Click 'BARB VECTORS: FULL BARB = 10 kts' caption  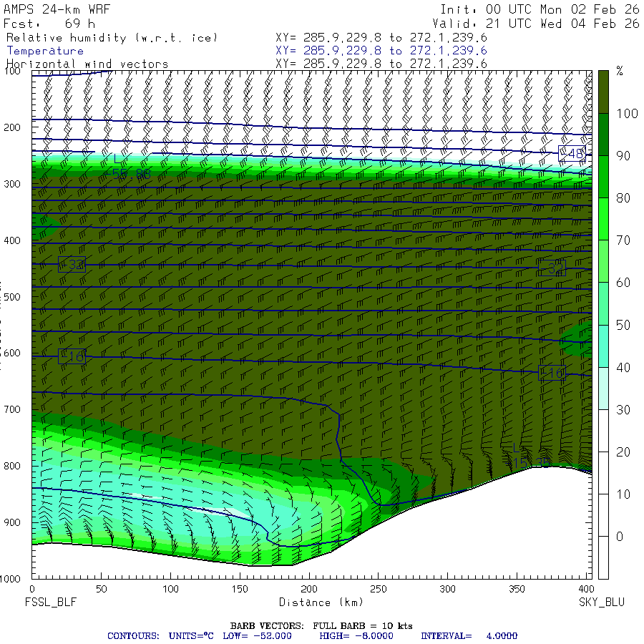321,626
